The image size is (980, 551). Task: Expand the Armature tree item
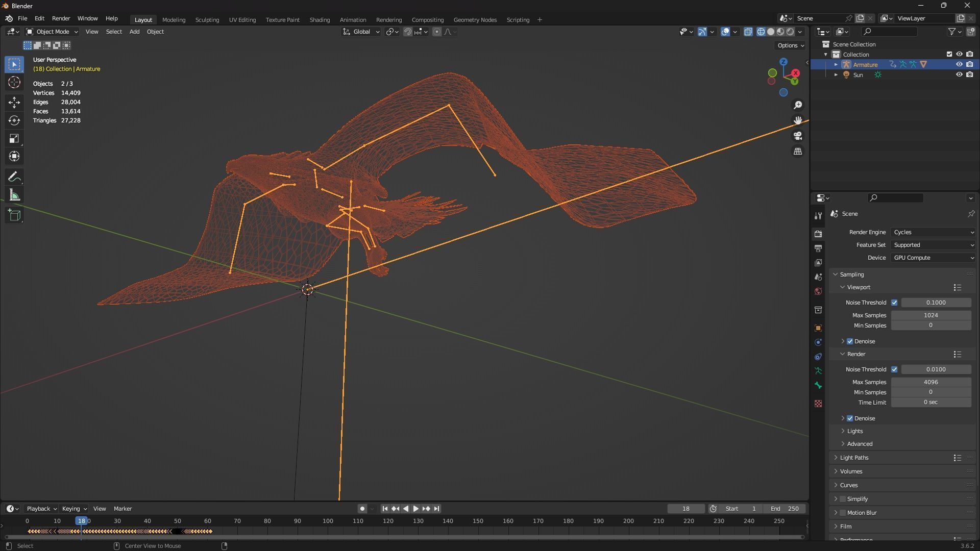836,64
